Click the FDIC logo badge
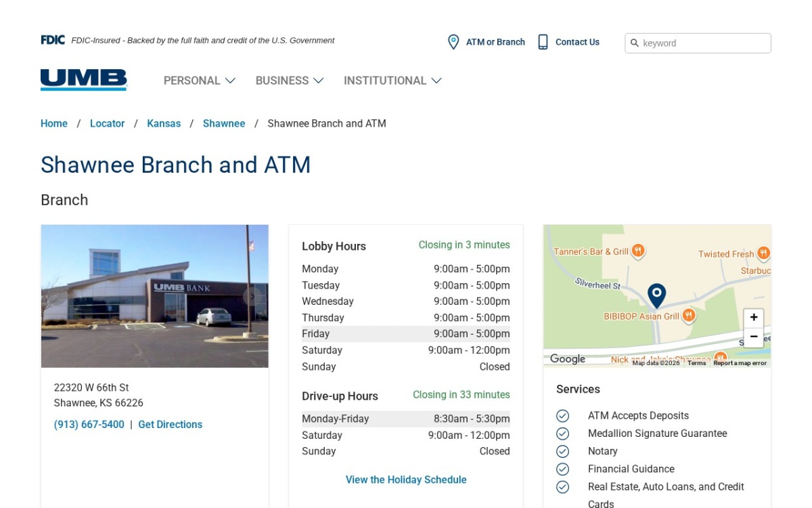 [53, 40]
